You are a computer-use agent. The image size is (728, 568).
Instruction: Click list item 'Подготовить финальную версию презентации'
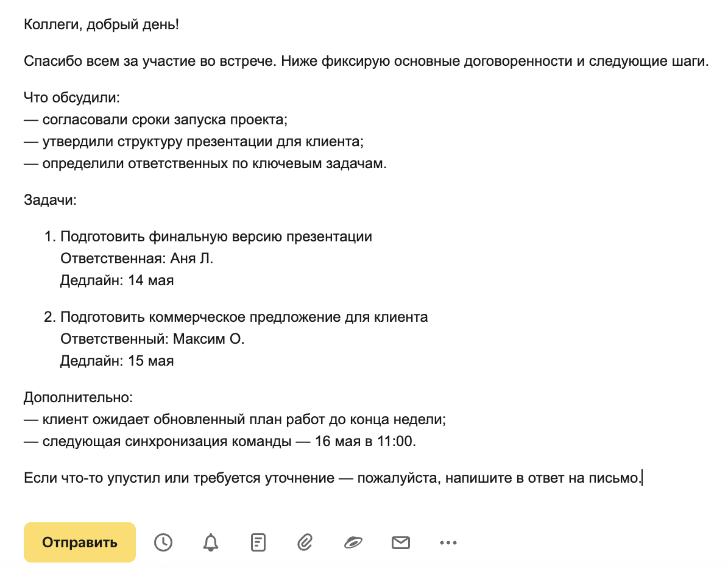[216, 236]
